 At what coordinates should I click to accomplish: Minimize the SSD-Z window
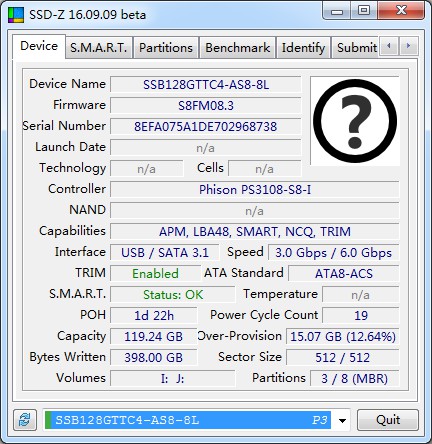click(337, 11)
